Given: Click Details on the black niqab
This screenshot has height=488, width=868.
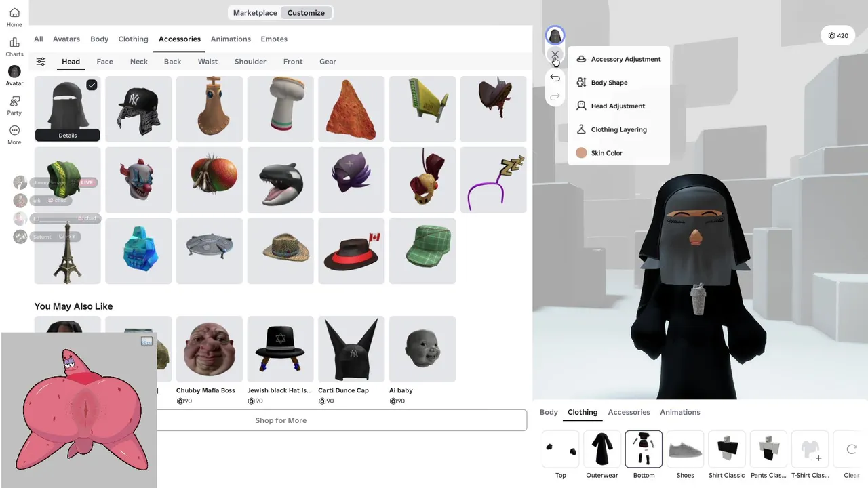Looking at the screenshot, I should coord(68,136).
